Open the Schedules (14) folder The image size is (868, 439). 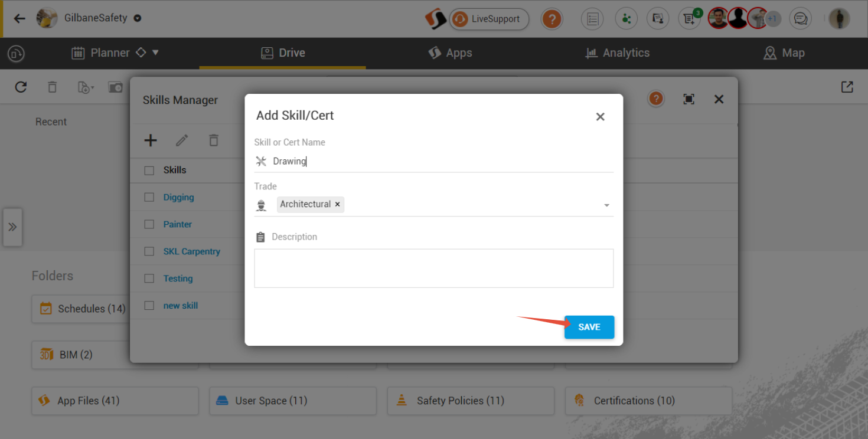pos(81,309)
